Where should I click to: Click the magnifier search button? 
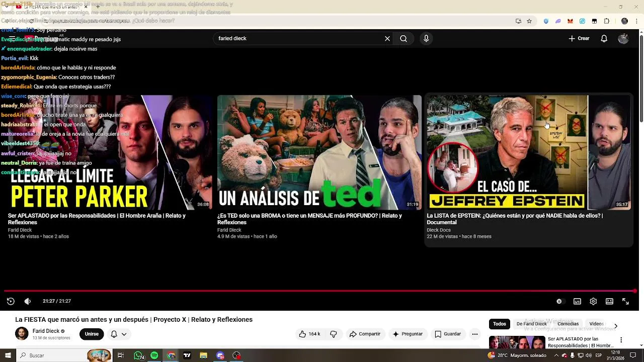click(x=404, y=38)
